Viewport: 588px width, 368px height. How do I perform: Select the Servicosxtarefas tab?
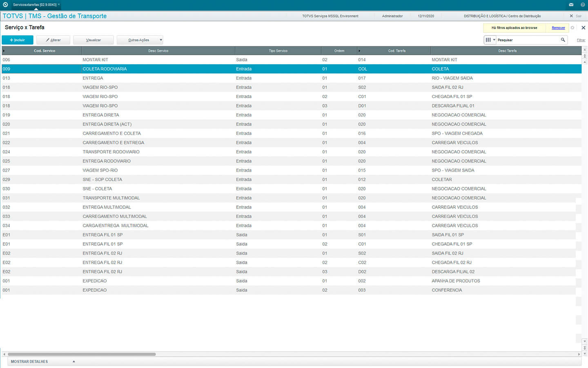[34, 4]
